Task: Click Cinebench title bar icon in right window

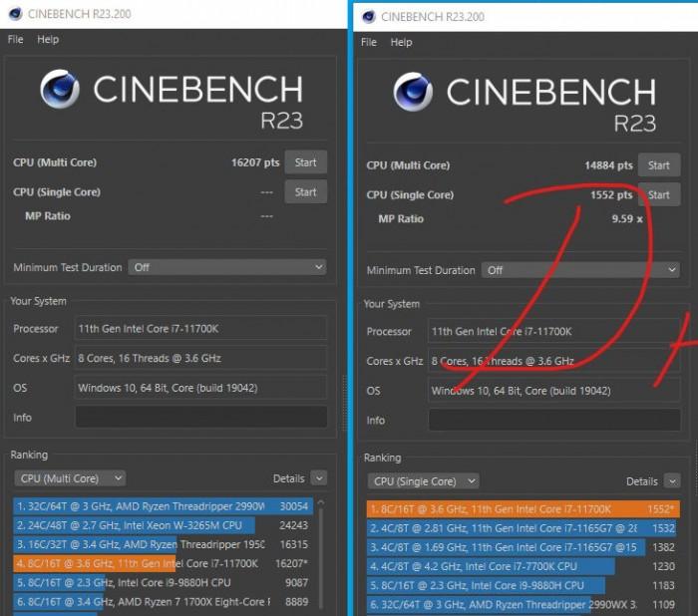Action: click(369, 17)
